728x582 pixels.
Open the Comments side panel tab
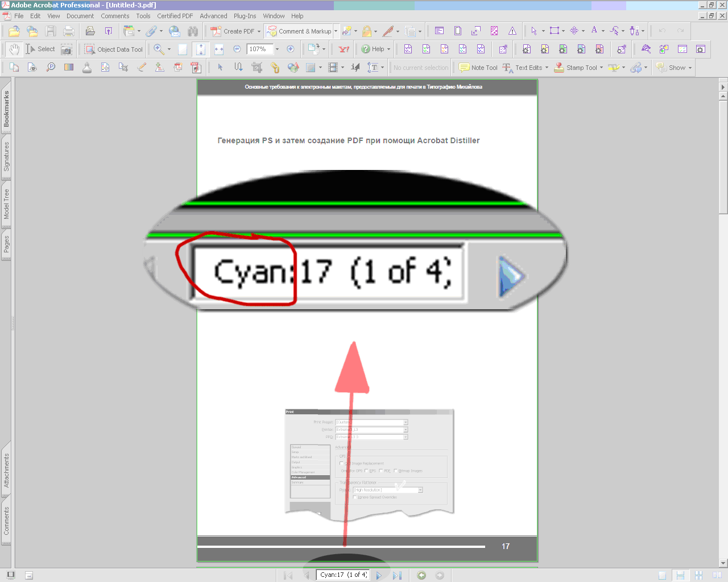pos(6,521)
